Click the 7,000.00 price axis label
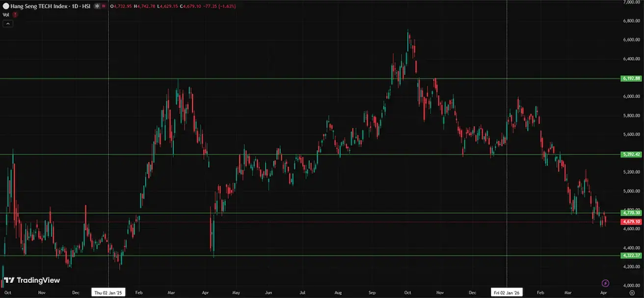The image size is (644, 298). point(631,2)
